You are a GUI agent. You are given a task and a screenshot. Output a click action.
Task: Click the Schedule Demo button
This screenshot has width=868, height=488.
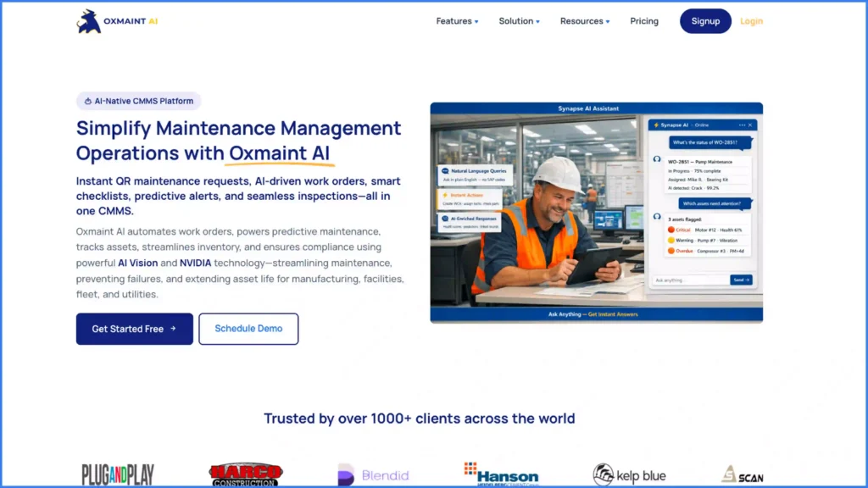tap(248, 329)
